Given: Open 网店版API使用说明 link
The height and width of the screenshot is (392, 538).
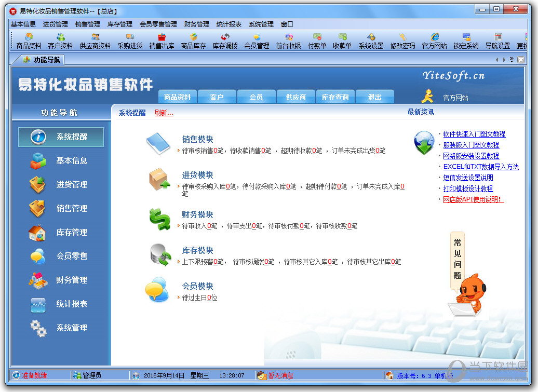Looking at the screenshot, I should (x=474, y=199).
